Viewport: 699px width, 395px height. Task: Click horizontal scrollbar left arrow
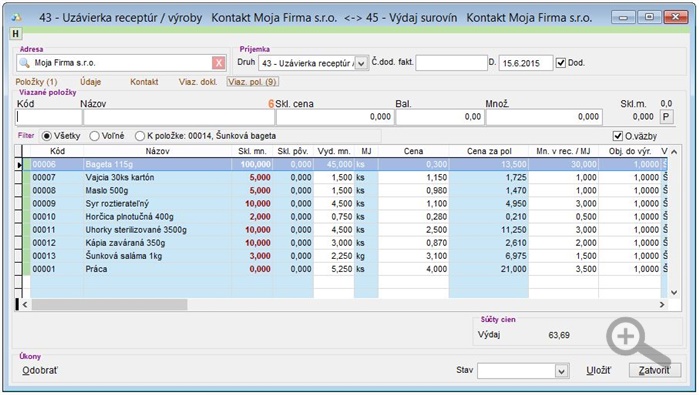click(25, 304)
